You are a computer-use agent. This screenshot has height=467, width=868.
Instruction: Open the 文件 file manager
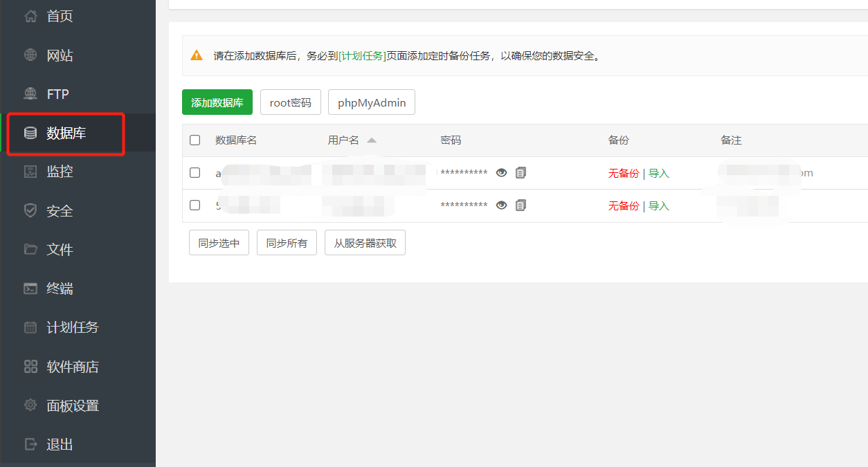pyautogui.click(x=59, y=249)
